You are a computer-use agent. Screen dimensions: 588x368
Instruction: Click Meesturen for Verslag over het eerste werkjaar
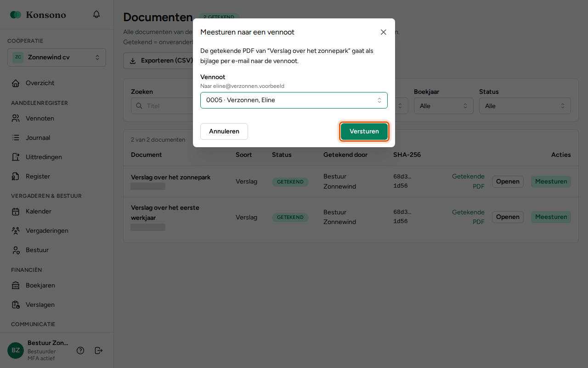click(x=551, y=217)
